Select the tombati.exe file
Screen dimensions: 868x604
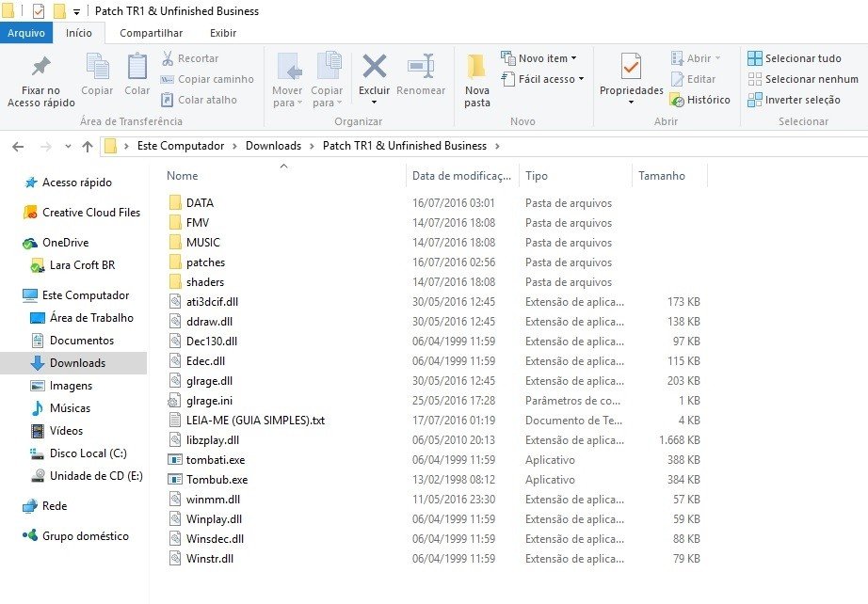[x=215, y=460]
